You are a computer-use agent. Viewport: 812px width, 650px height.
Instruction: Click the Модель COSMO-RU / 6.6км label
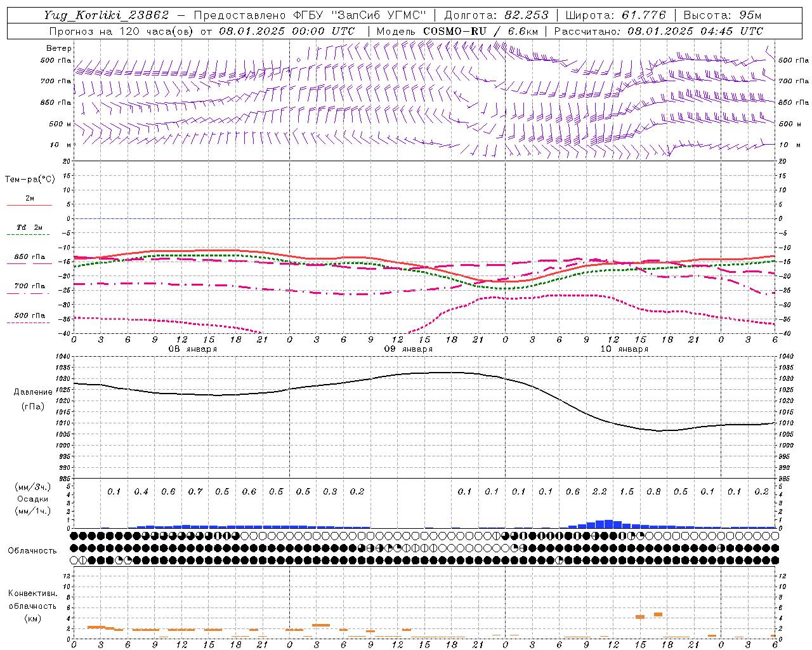[457, 31]
